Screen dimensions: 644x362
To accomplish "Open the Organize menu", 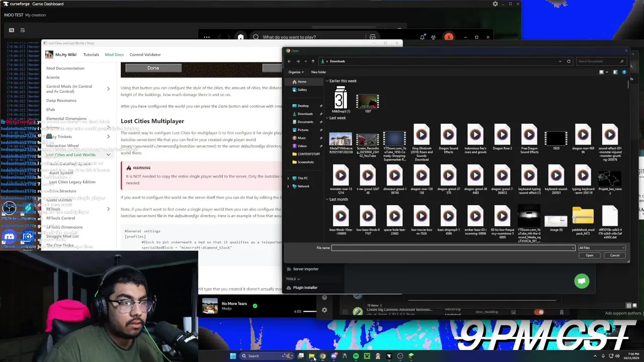I will tap(296, 72).
